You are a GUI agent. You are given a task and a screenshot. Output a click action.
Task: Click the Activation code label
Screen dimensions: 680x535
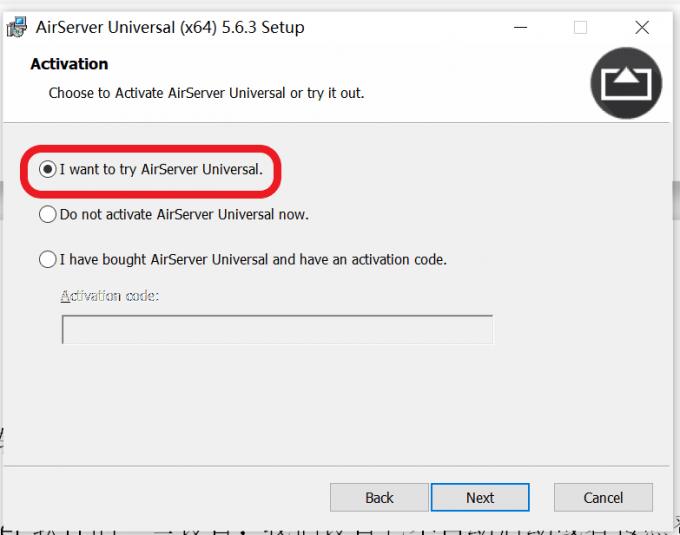(x=110, y=296)
